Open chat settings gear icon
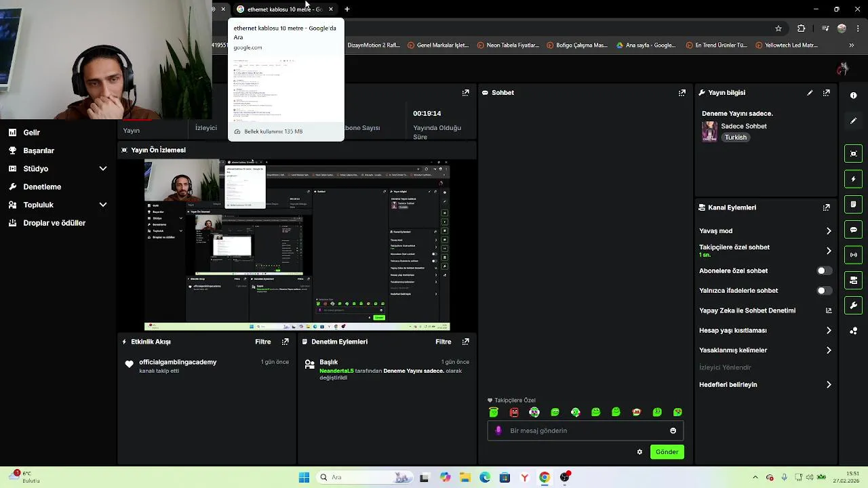This screenshot has height=488, width=868. (639, 452)
